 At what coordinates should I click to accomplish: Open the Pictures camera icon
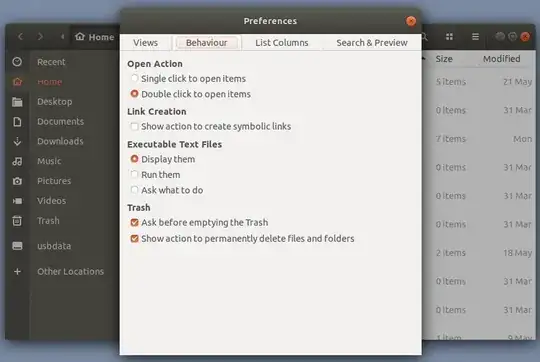click(17, 181)
